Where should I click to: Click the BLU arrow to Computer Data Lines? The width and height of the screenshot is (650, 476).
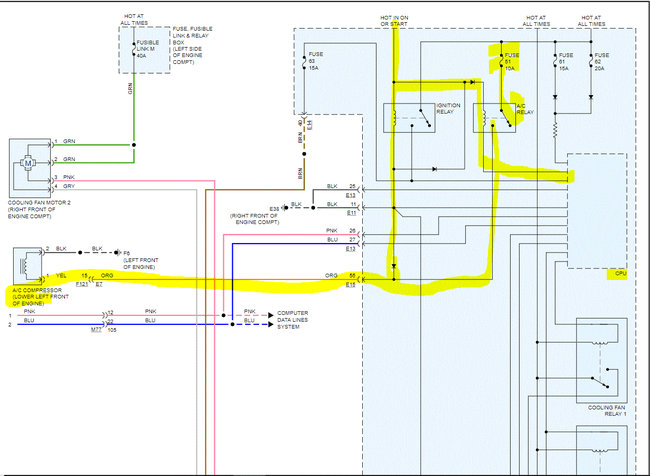click(x=271, y=324)
